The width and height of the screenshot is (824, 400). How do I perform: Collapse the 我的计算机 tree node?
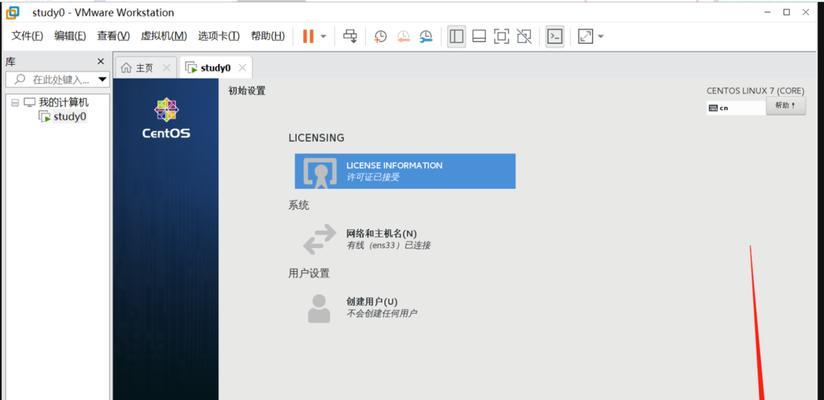click(15, 102)
